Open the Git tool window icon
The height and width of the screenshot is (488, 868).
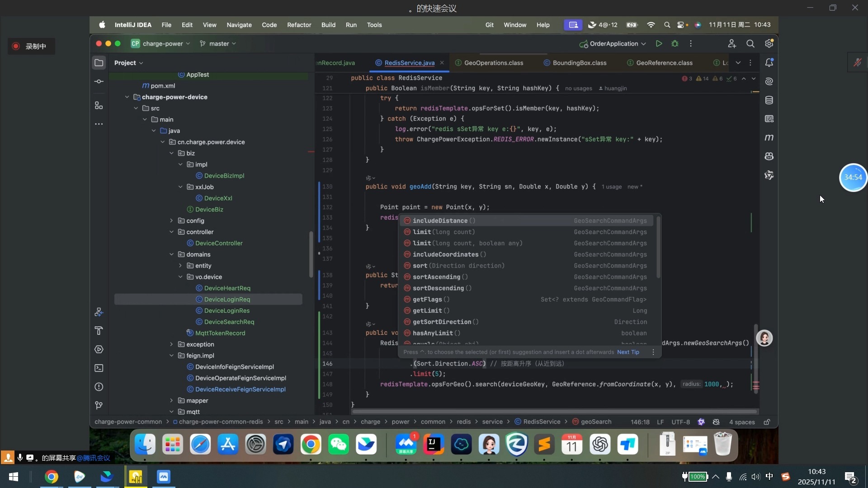tap(99, 405)
